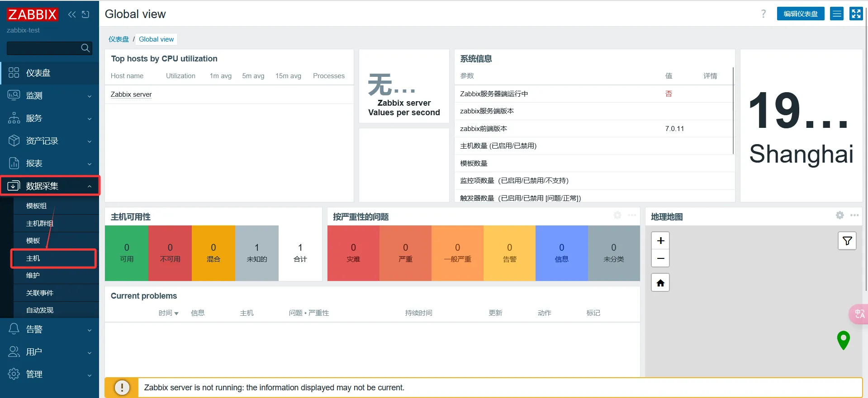868x398 pixels.
Task: Expand the 报表 menu
Action: (50, 163)
